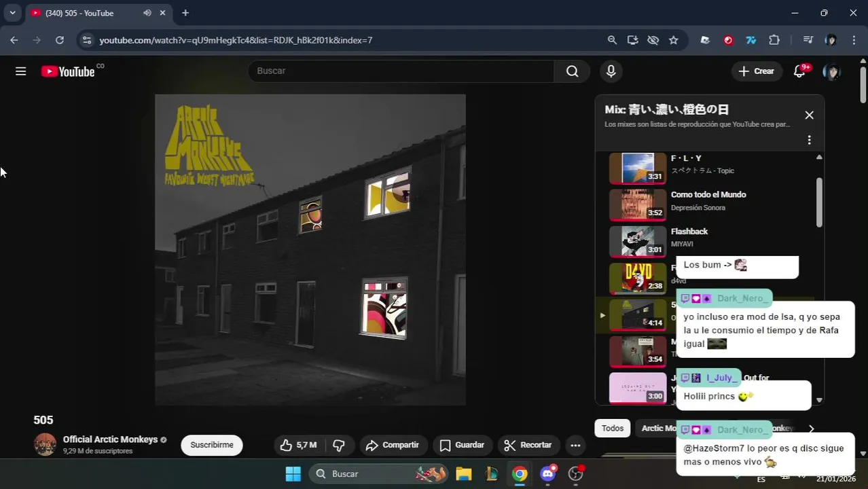Open the YouTube account avatar menu
The height and width of the screenshot is (489, 868).
click(x=831, y=71)
